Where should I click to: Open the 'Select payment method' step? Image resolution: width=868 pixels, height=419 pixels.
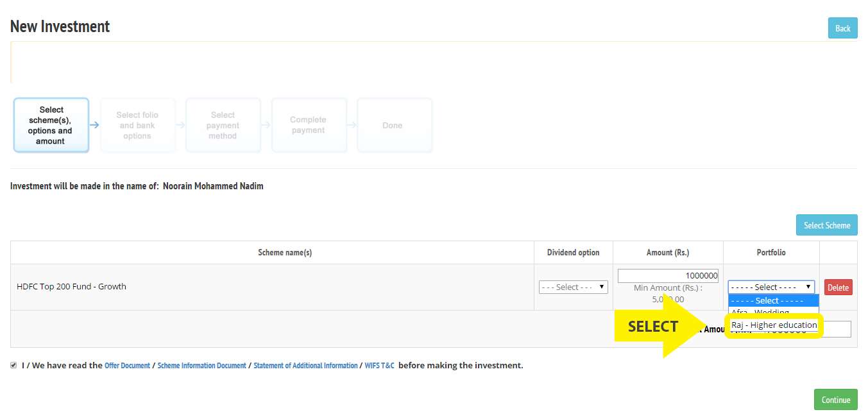(223, 125)
